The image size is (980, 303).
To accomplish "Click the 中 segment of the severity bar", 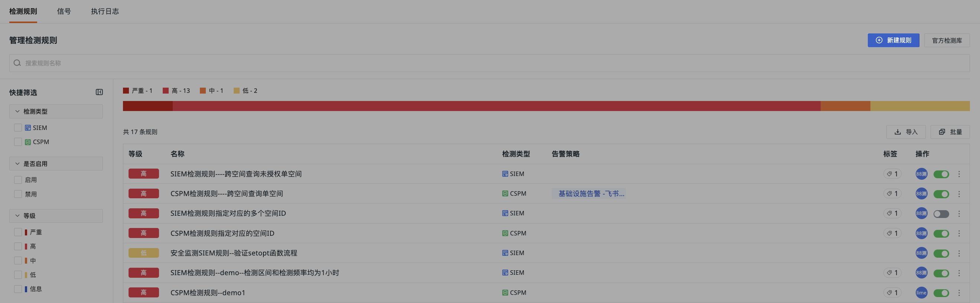I will pyautogui.click(x=845, y=106).
